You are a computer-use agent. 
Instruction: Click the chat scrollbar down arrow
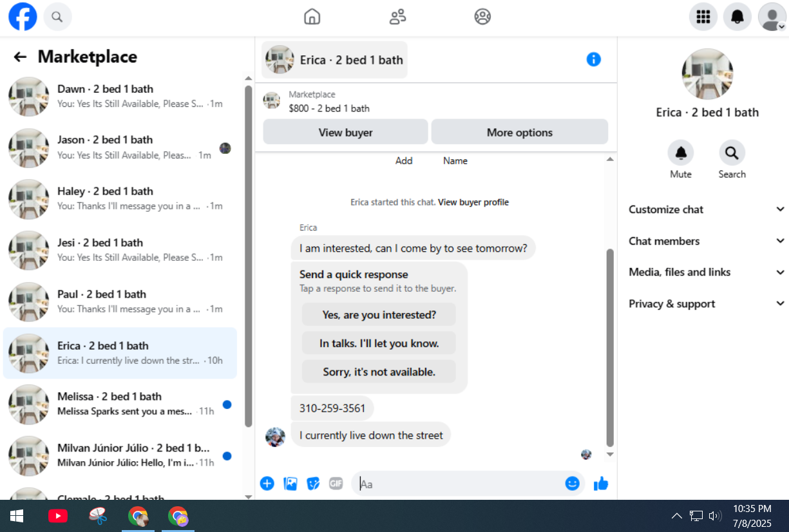(610, 454)
